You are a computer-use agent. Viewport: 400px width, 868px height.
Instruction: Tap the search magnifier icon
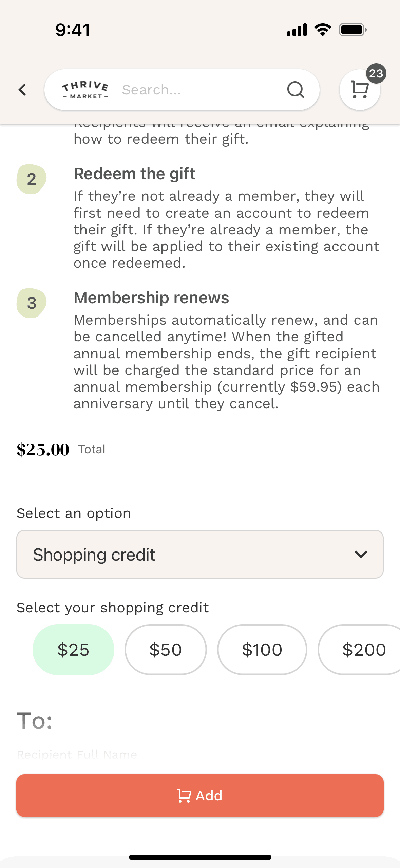[296, 90]
